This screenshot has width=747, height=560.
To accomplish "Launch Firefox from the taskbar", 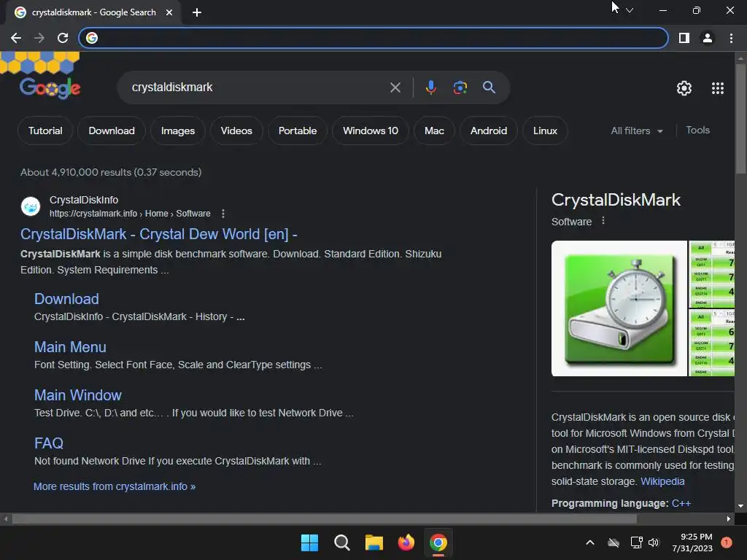I will point(406,542).
